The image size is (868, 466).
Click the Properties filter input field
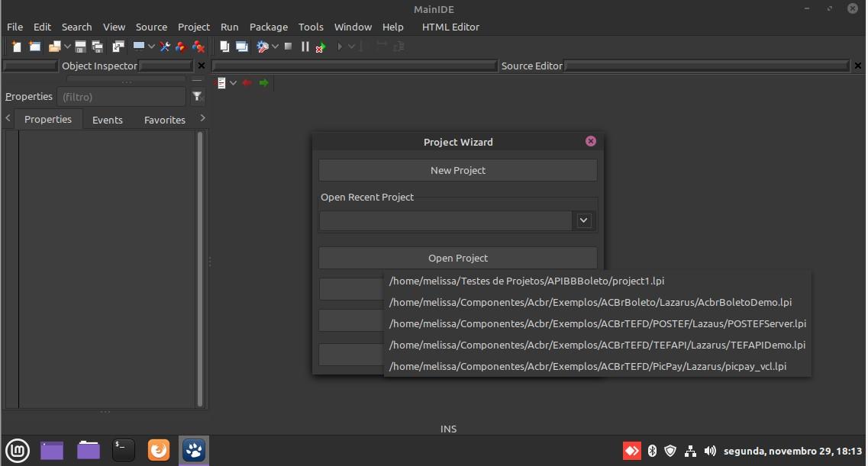coord(121,97)
